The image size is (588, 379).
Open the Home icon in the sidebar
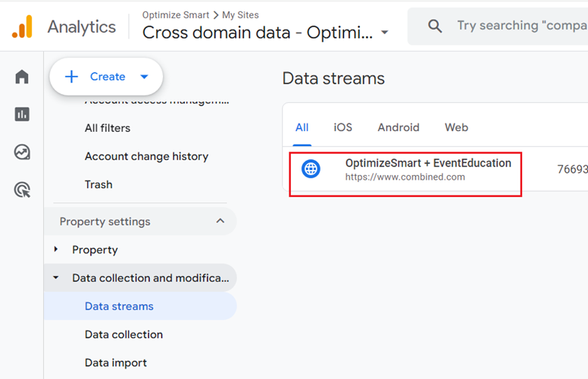pos(22,77)
